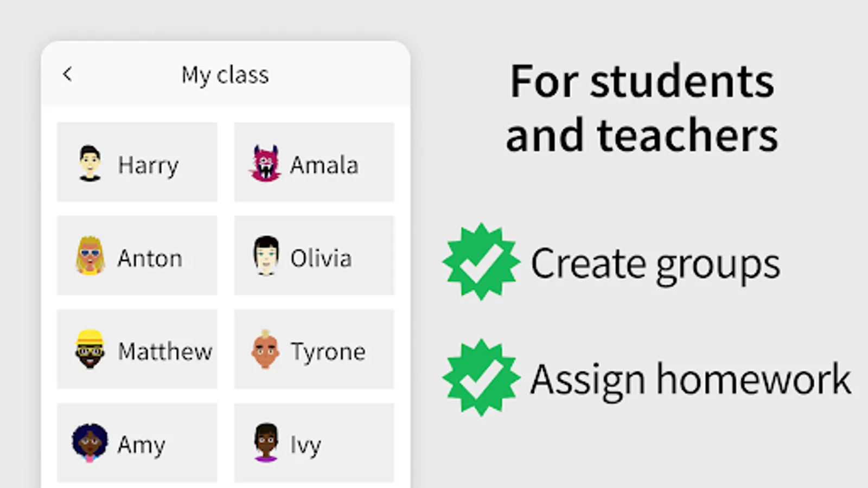Select the Anton student name
This screenshot has height=488, width=868.
click(x=150, y=259)
